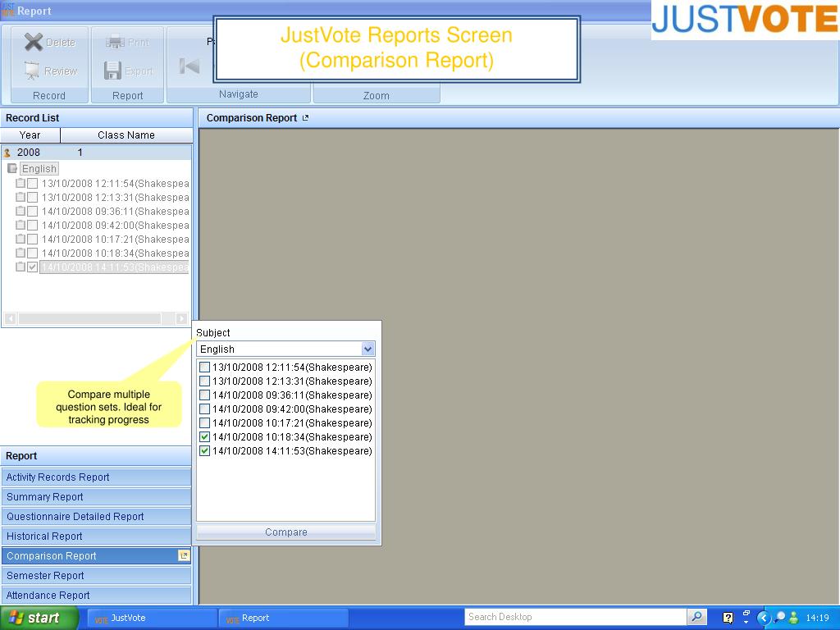The width and height of the screenshot is (840, 630).
Task: Check 14/10/2008 09:36:11 in Subject list
Action: coord(204,395)
